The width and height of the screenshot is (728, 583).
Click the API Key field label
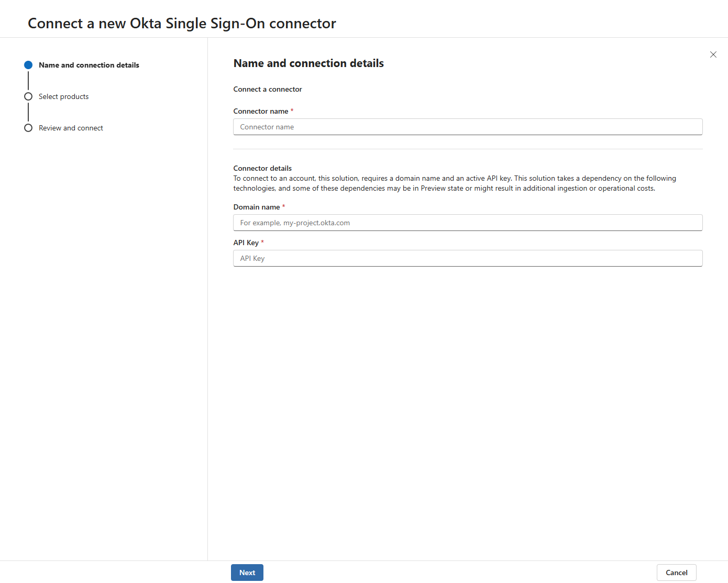coord(246,243)
